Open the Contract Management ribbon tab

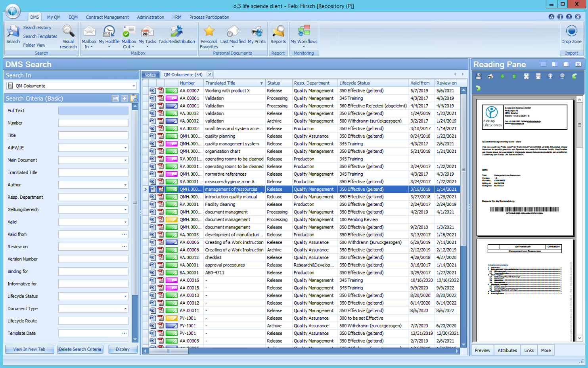point(107,17)
